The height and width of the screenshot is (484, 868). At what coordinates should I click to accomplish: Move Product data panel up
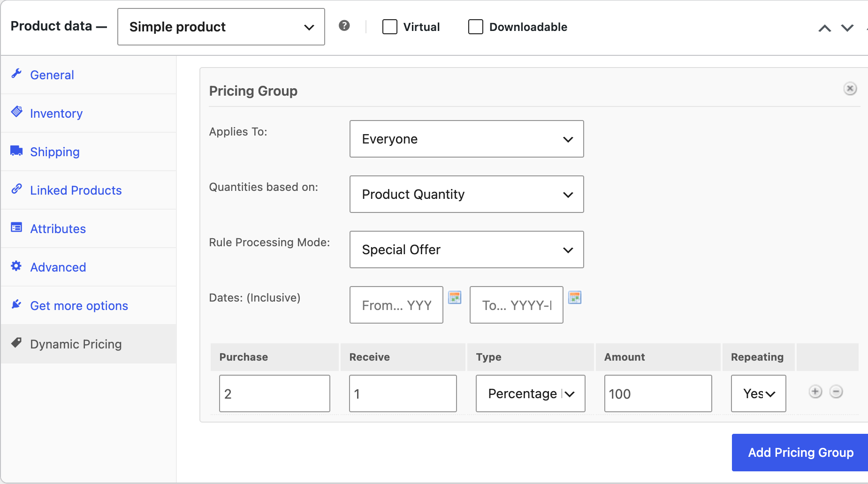pos(825,28)
